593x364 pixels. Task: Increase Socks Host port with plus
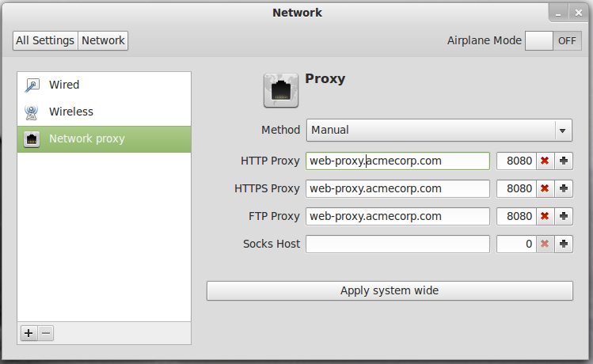coord(564,244)
